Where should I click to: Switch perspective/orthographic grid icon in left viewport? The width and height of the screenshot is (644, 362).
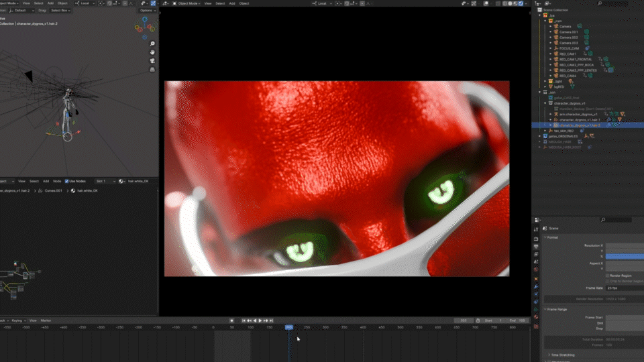click(x=152, y=69)
